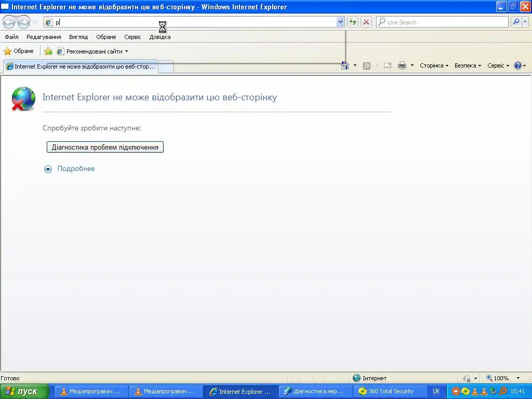Switch to second Медіапрогравач taskbar window

click(166, 392)
